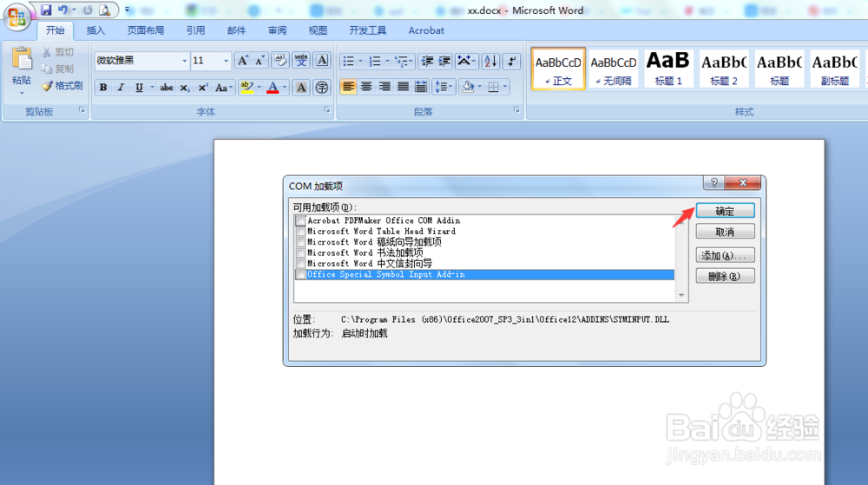Open print preview from quick access toolbar
The image size is (868, 485).
[x=104, y=10]
